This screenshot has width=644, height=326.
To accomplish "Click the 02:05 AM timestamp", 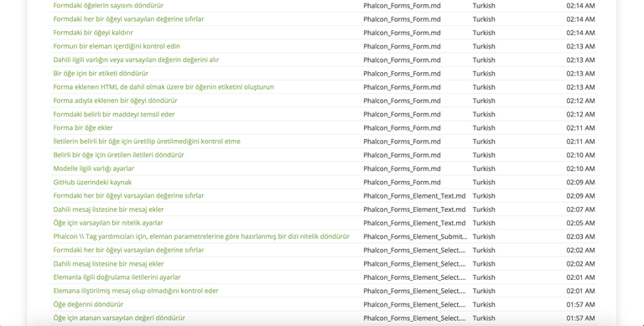I will (x=580, y=223).
